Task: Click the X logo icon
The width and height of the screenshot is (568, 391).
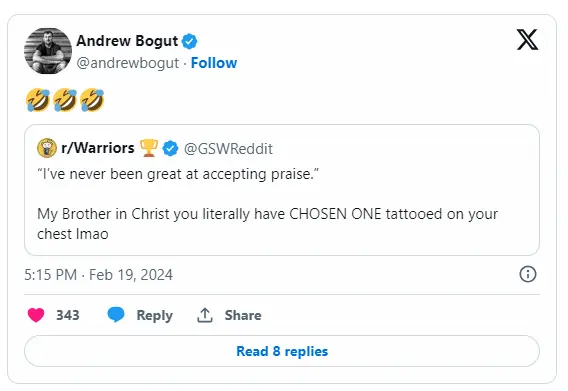Action: click(527, 40)
